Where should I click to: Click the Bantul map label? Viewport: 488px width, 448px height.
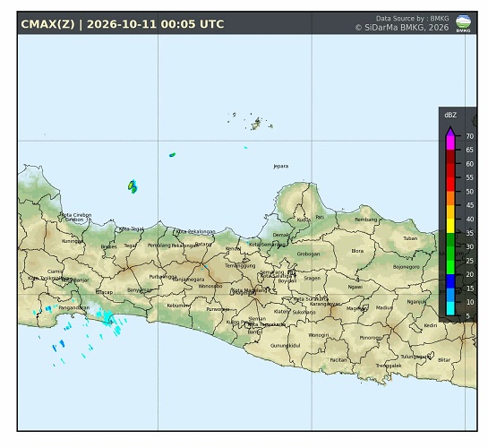point(254,332)
